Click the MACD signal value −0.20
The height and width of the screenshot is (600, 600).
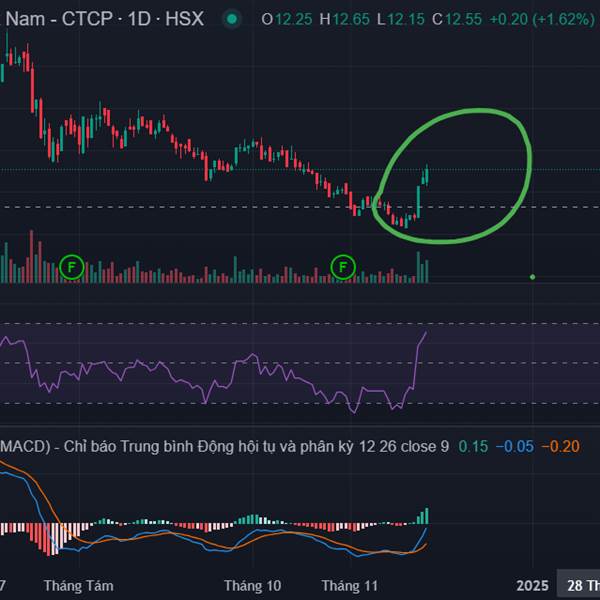click(561, 447)
